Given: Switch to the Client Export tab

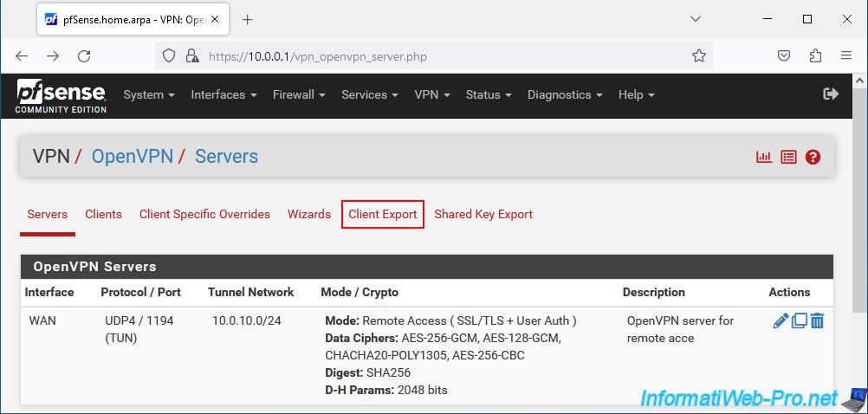Looking at the screenshot, I should (x=383, y=214).
